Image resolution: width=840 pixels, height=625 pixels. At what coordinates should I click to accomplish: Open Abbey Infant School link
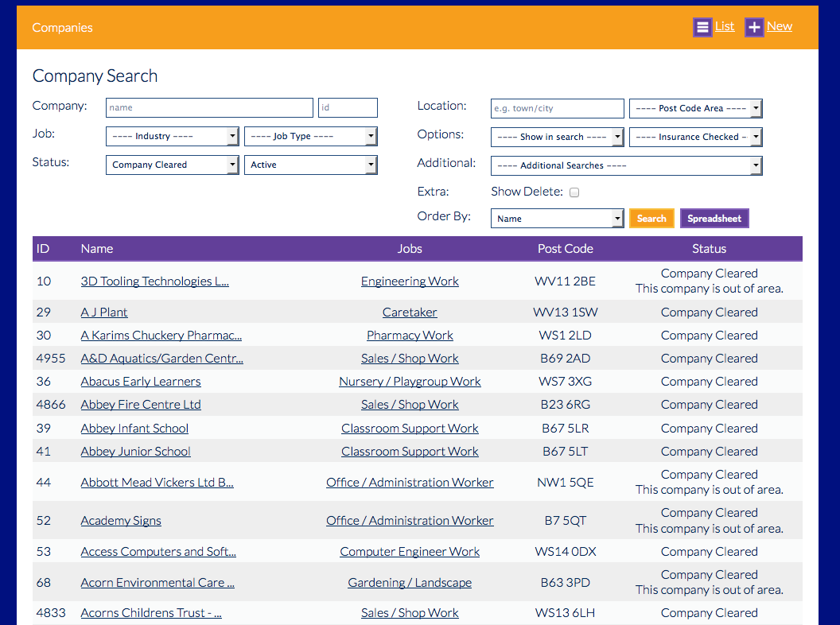pyautogui.click(x=134, y=429)
